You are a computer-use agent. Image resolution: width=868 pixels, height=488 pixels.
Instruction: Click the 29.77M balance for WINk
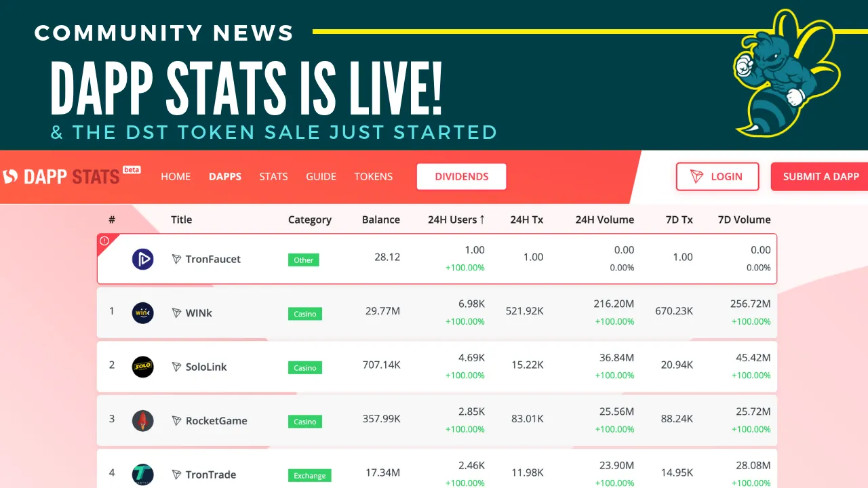pos(382,311)
